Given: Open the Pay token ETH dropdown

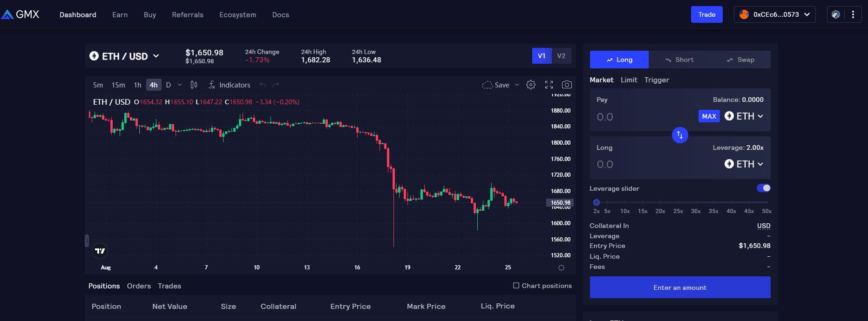Looking at the screenshot, I should tap(744, 116).
